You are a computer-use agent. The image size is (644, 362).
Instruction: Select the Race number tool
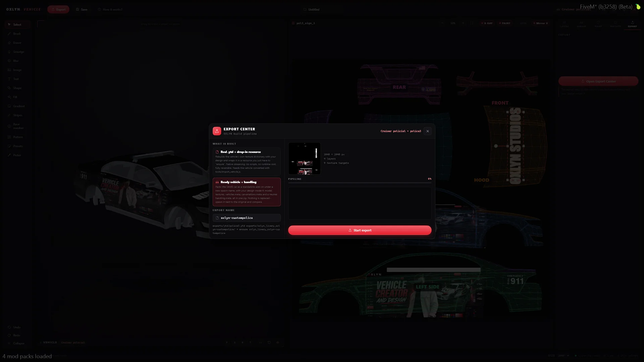(x=17, y=126)
